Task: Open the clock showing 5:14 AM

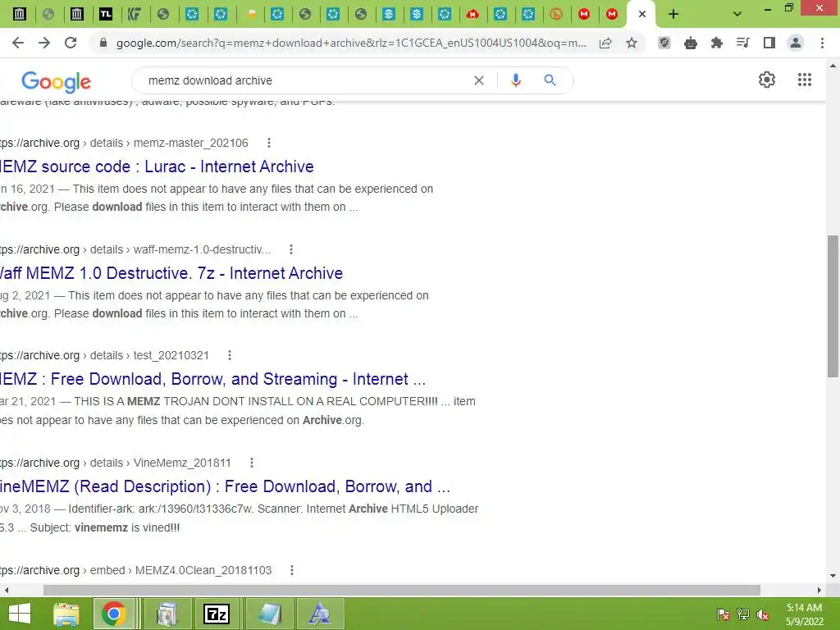Action: pyautogui.click(x=804, y=614)
